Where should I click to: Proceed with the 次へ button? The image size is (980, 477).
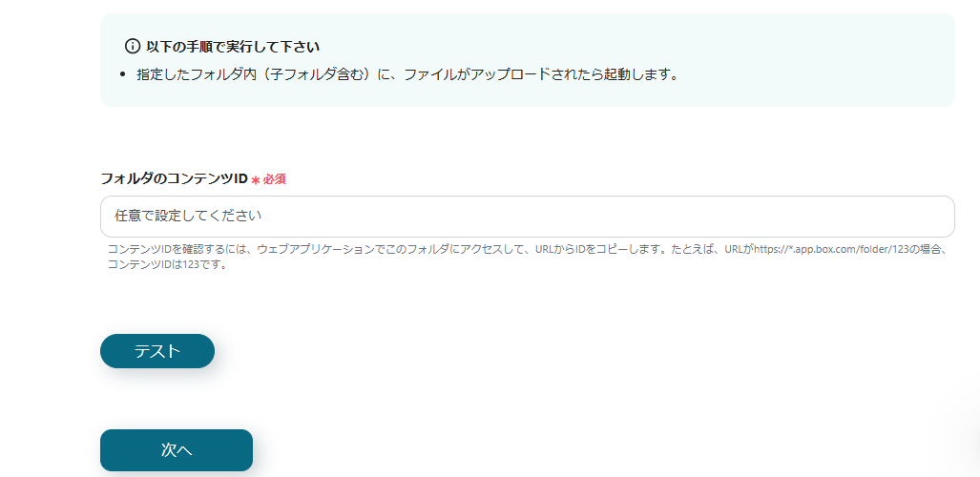coord(177,450)
